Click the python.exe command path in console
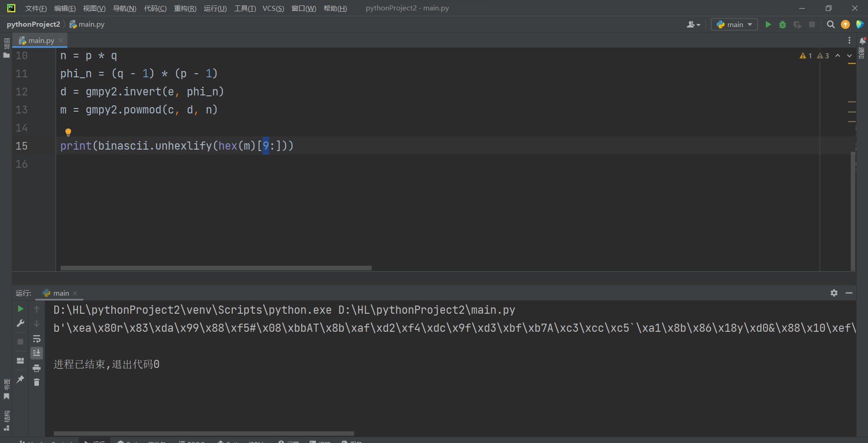The width and height of the screenshot is (868, 443). tap(193, 310)
